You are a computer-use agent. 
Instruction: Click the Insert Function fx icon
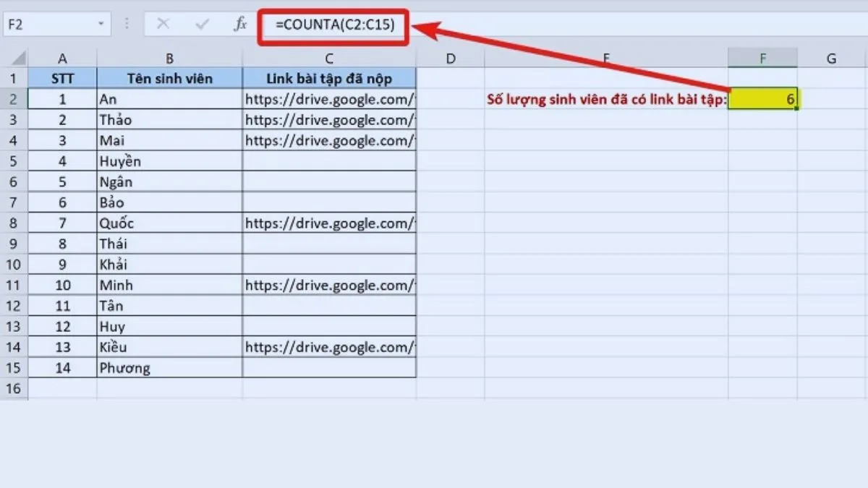[x=240, y=25]
